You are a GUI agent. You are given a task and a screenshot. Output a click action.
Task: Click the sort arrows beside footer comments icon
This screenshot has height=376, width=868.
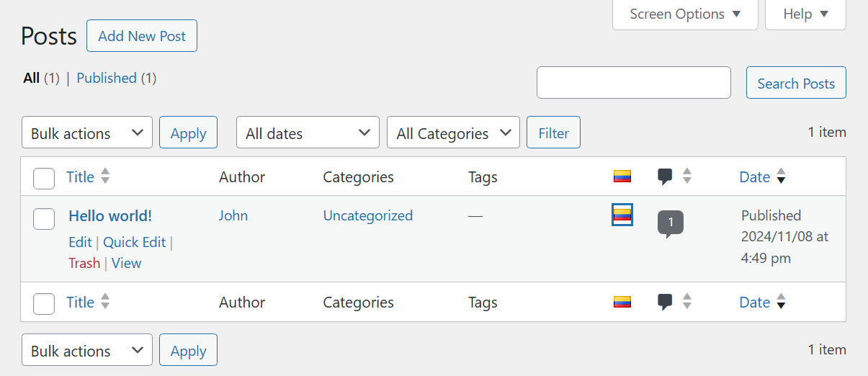pos(687,302)
